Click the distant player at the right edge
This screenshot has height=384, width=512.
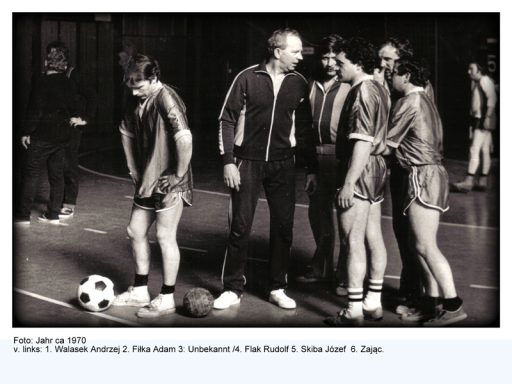point(479,125)
